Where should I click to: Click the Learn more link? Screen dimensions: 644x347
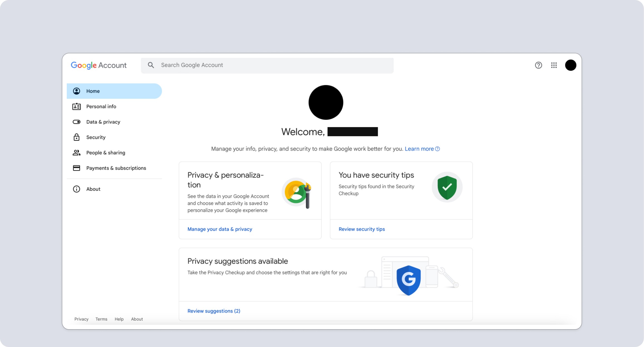click(x=419, y=149)
